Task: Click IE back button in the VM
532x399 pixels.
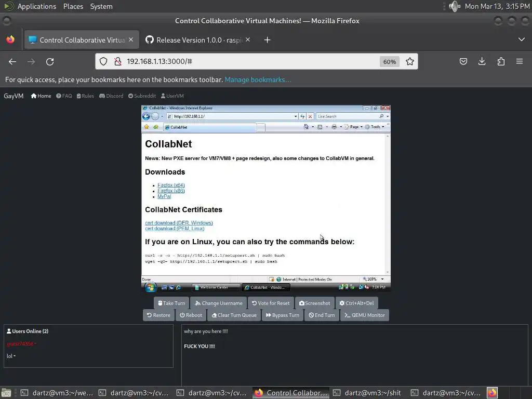Action: [x=146, y=116]
